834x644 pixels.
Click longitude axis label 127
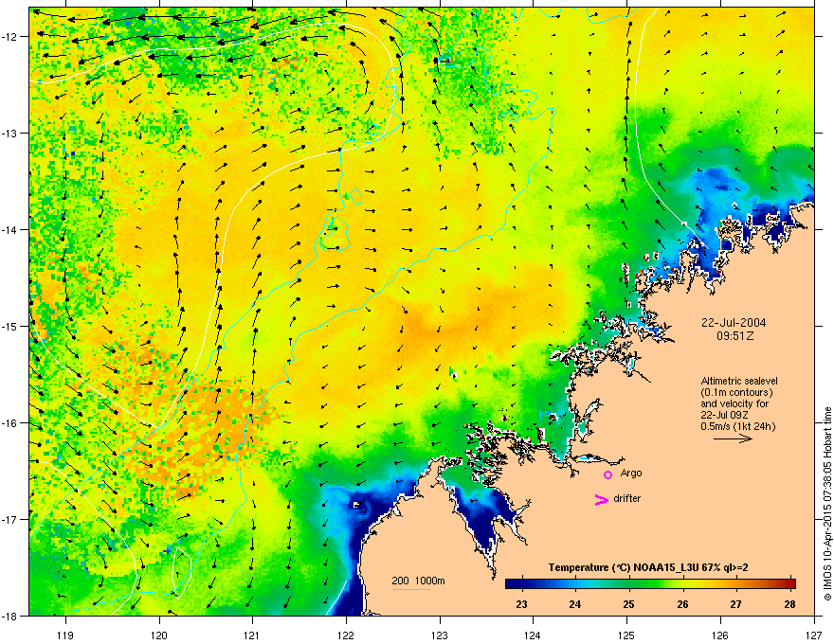814,635
